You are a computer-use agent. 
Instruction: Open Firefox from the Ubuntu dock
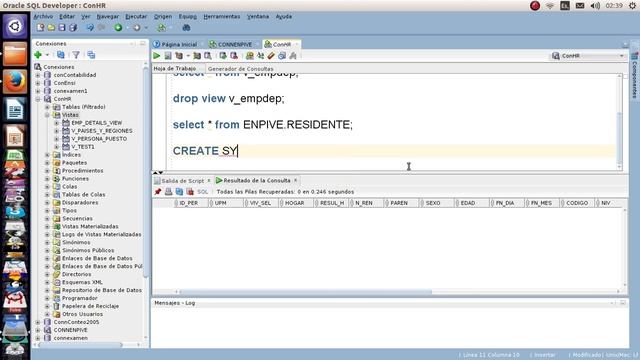(15, 81)
